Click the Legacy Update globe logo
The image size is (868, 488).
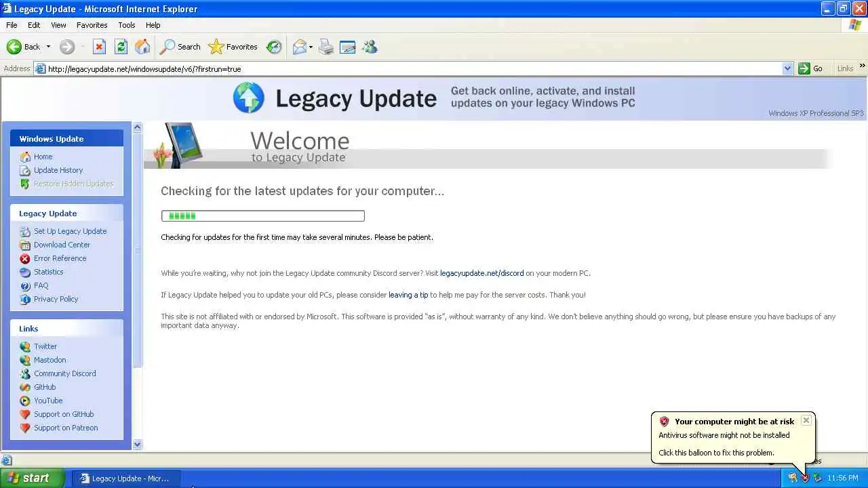pyautogui.click(x=249, y=98)
